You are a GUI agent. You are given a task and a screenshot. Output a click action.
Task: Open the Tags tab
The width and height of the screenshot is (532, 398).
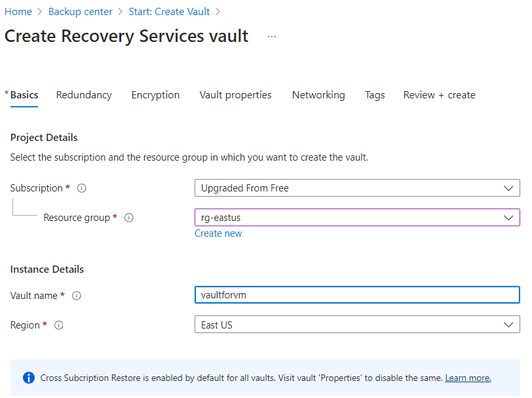(375, 95)
